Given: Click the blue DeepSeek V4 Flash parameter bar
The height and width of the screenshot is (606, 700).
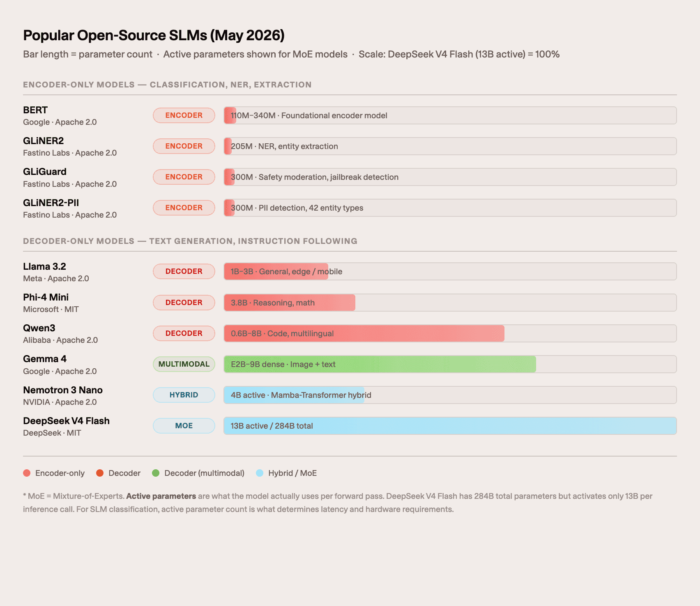Looking at the screenshot, I should (x=450, y=426).
